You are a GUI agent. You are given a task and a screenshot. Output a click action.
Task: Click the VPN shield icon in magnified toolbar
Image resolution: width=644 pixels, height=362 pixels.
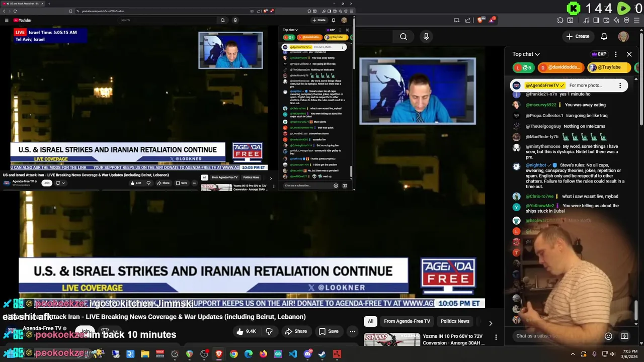pyautogui.click(x=626, y=20)
